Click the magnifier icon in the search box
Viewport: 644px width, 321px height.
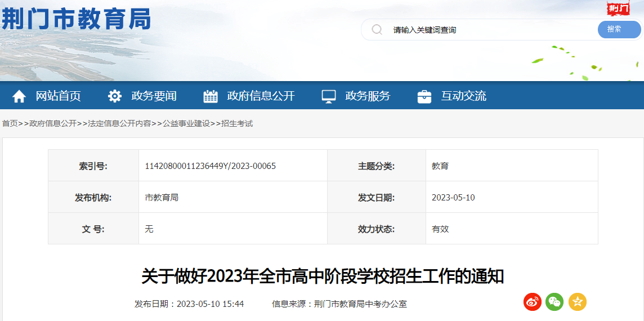(x=377, y=30)
